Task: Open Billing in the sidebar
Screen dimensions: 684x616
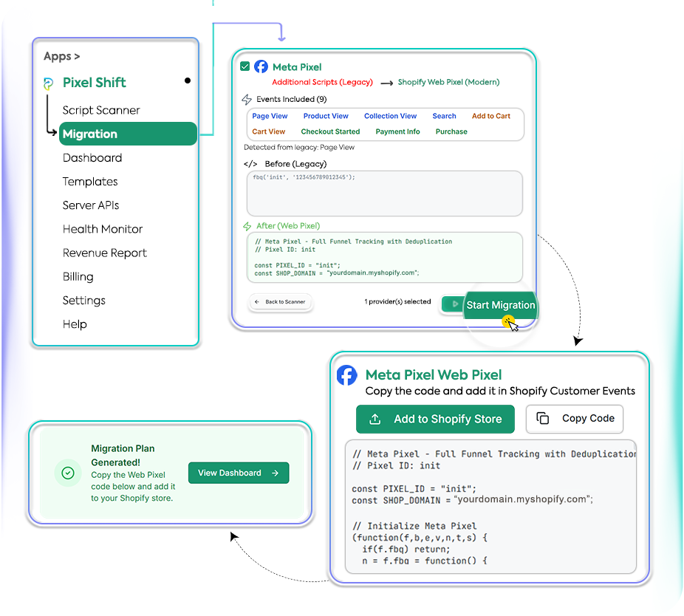Action: tap(78, 276)
